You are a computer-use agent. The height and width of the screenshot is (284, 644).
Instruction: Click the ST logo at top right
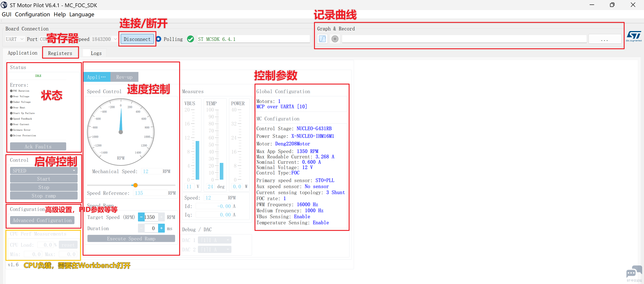(633, 36)
